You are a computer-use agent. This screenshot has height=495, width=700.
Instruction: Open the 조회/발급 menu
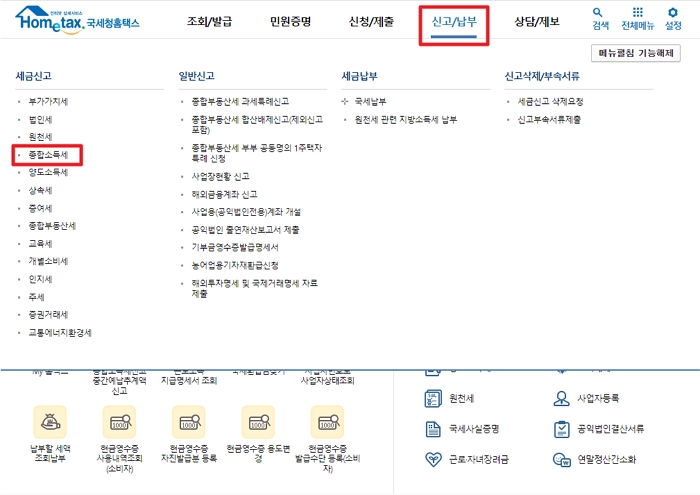coord(209,21)
